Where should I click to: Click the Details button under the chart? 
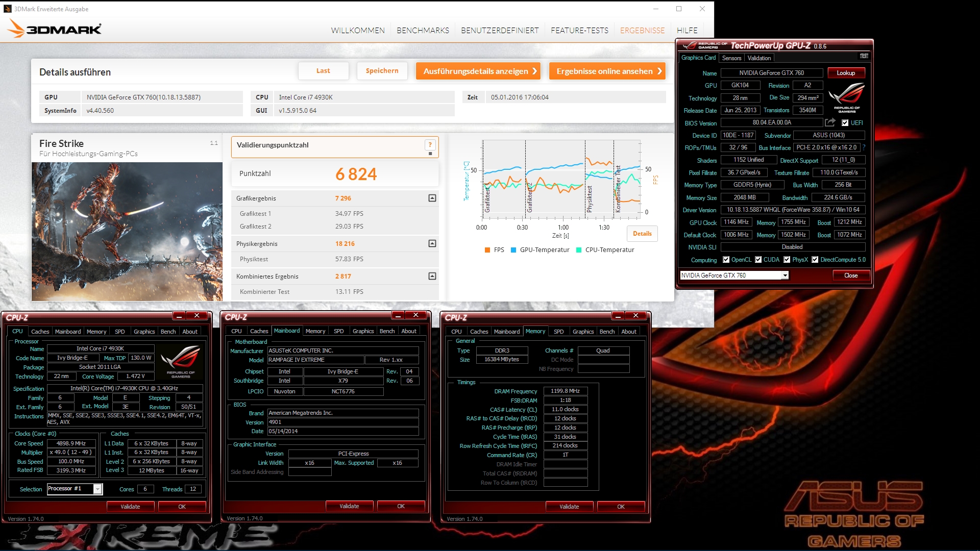[642, 234]
